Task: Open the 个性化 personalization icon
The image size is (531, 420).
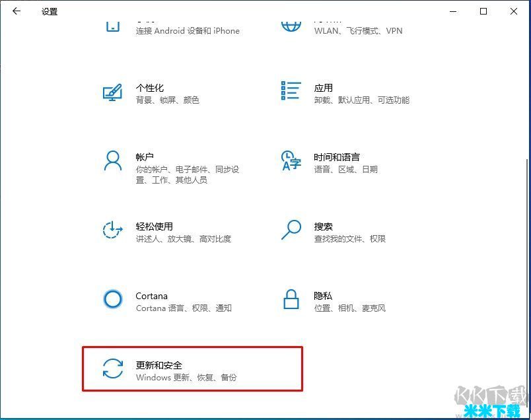Action: pyautogui.click(x=112, y=92)
